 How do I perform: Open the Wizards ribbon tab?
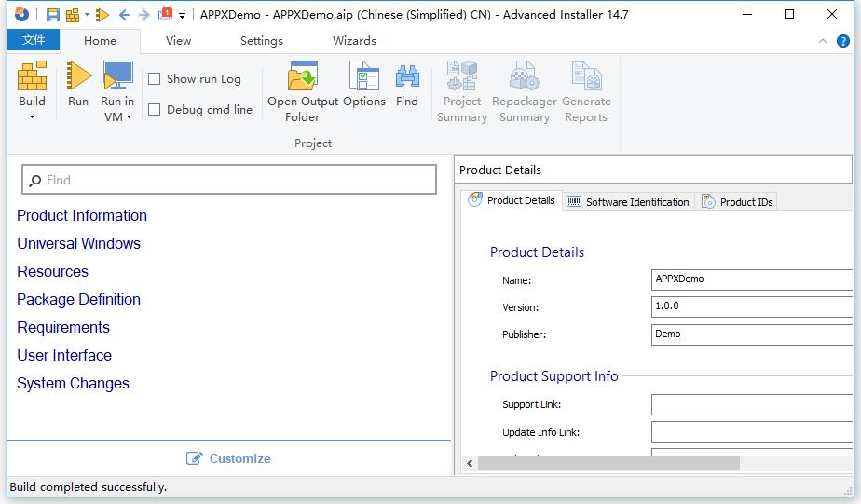(354, 41)
